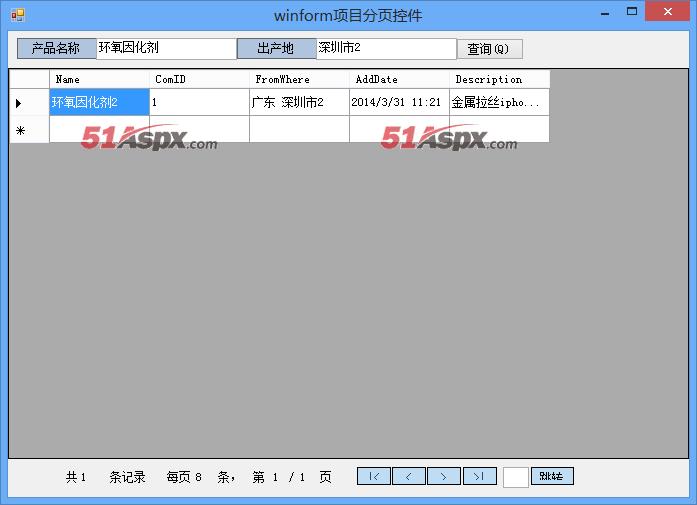
Task: Select the cell 2014/3/31 11:21
Action: coord(399,102)
